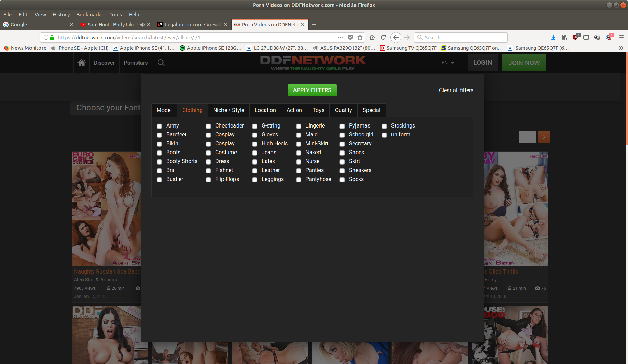Open a new tab with plus icon

(x=314, y=24)
